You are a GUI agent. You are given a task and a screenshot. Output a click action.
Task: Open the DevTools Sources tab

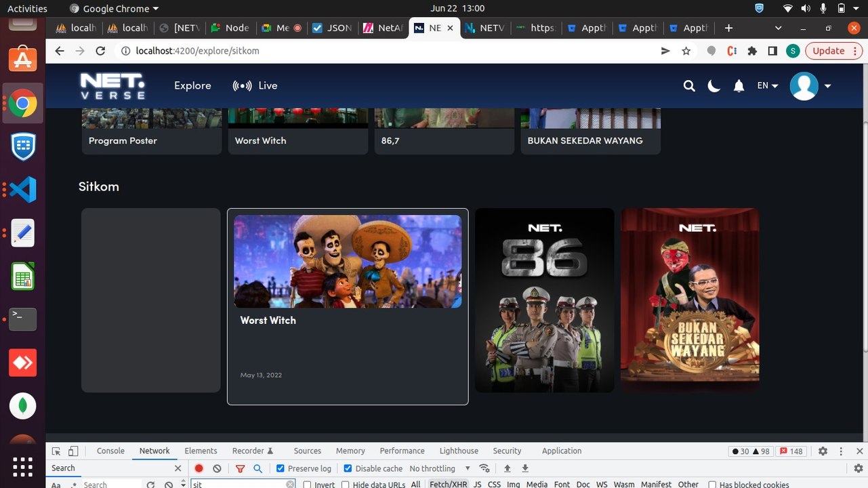point(308,451)
